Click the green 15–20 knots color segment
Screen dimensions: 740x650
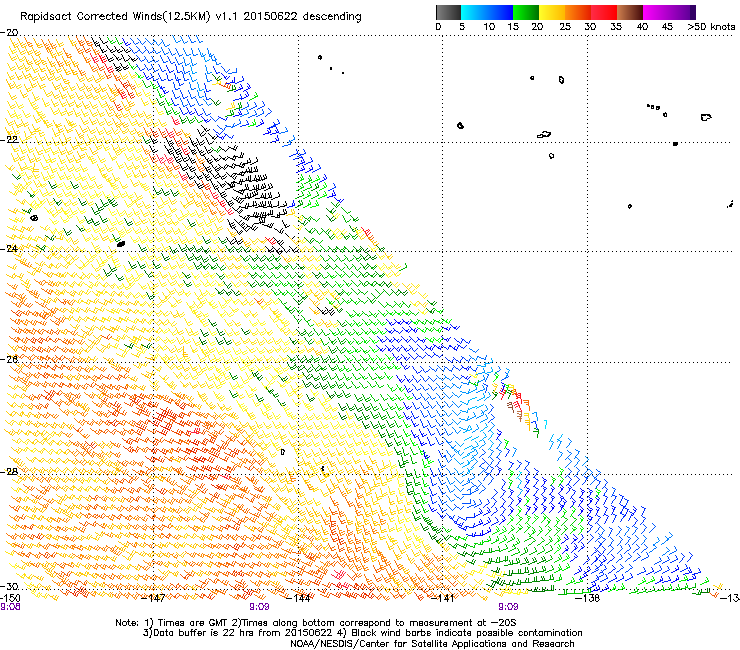click(526, 12)
